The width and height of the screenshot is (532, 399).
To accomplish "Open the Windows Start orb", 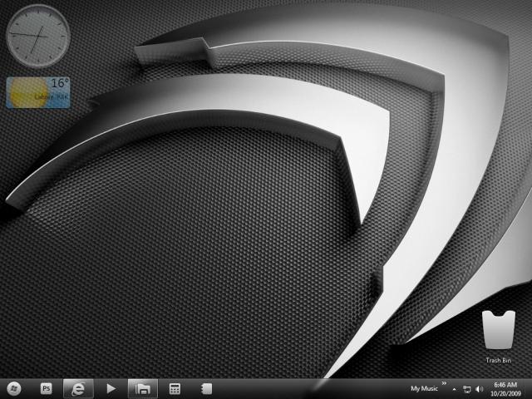I will click(x=13, y=388).
